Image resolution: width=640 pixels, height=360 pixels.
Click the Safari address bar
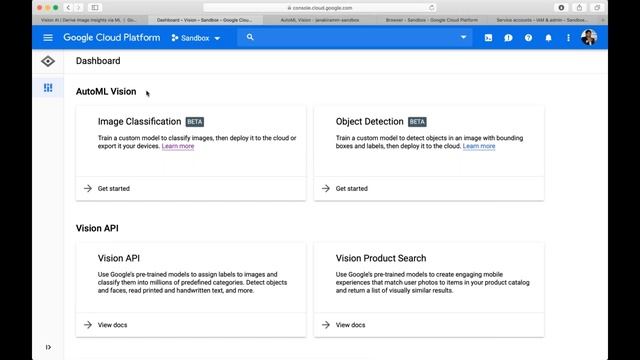tap(320, 8)
